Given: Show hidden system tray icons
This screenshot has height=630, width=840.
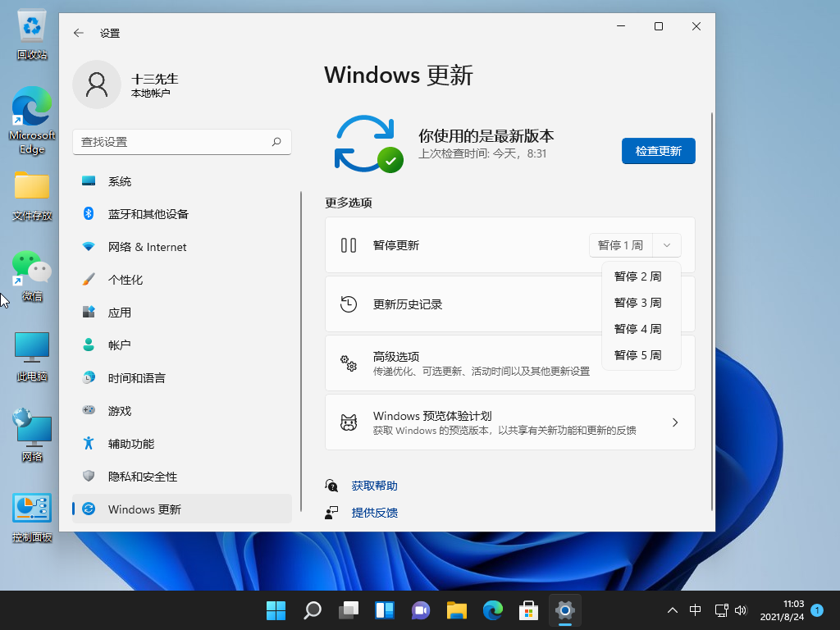Looking at the screenshot, I should coord(673,610).
